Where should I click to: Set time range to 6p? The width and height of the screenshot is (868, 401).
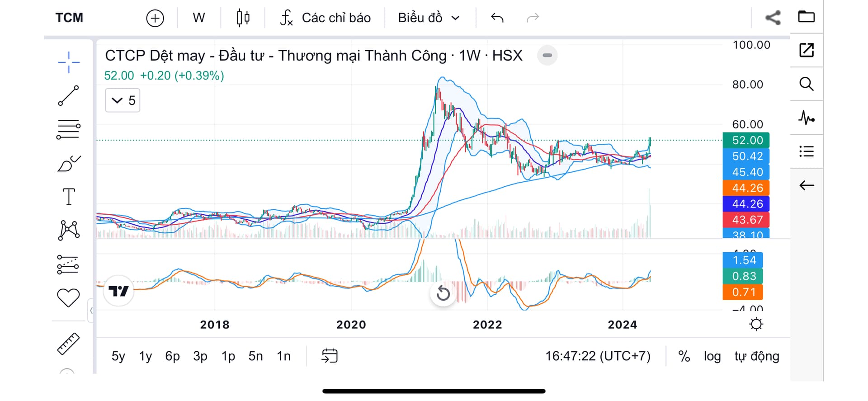[173, 356]
